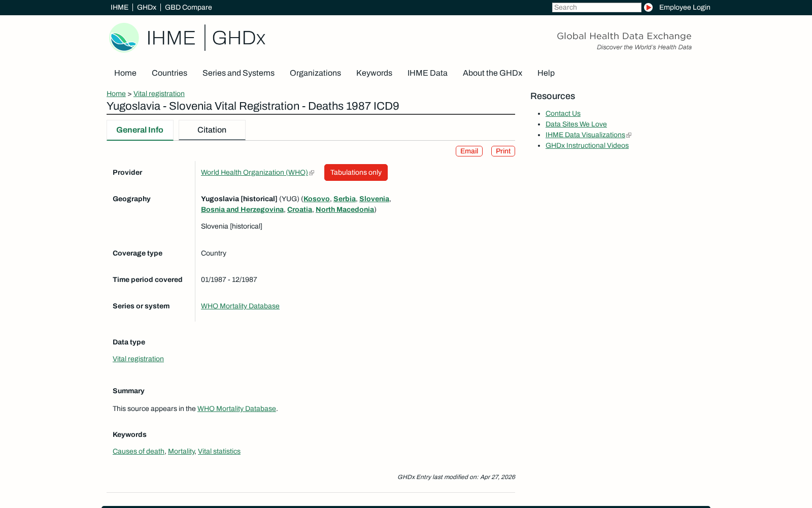Switch to the Citation tab
This screenshot has height=508, width=812.
coord(212,130)
